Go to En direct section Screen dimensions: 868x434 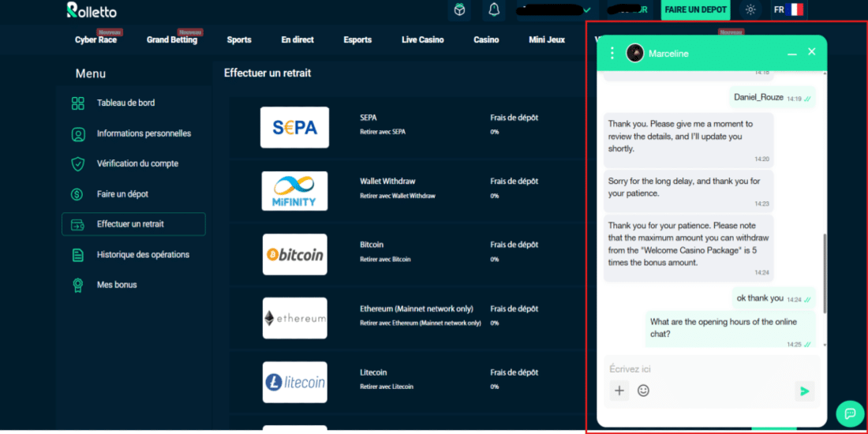click(297, 40)
